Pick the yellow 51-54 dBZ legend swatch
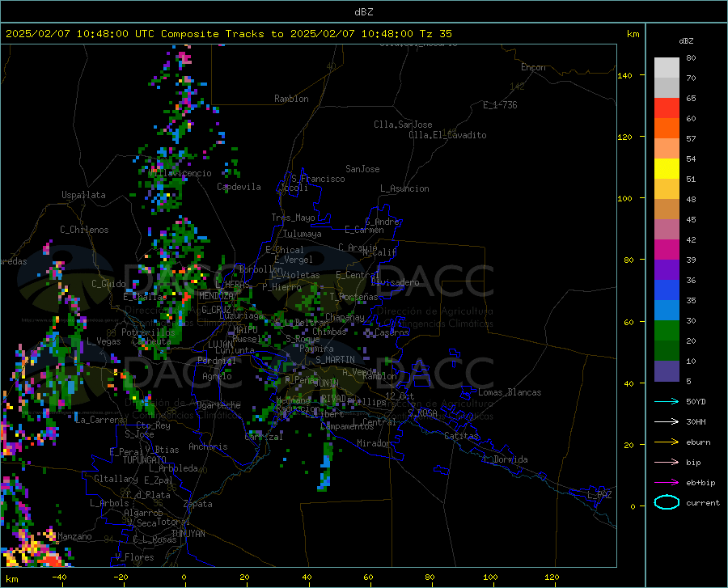The height and width of the screenshot is (588, 728). [x=667, y=169]
